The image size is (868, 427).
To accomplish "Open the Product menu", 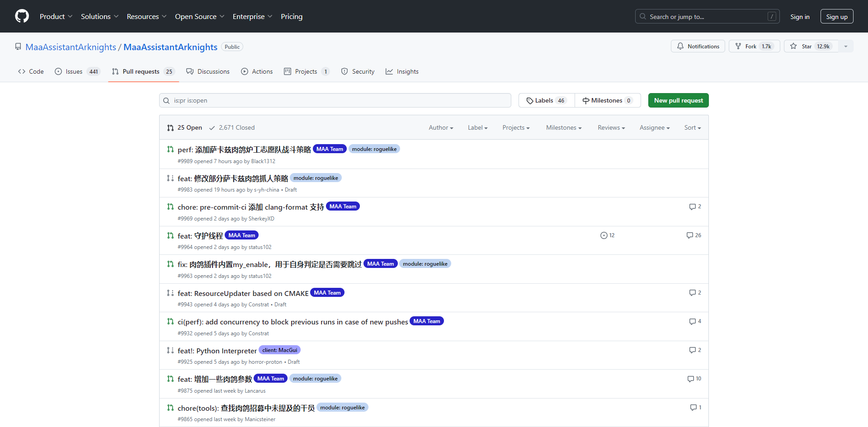I will [56, 16].
